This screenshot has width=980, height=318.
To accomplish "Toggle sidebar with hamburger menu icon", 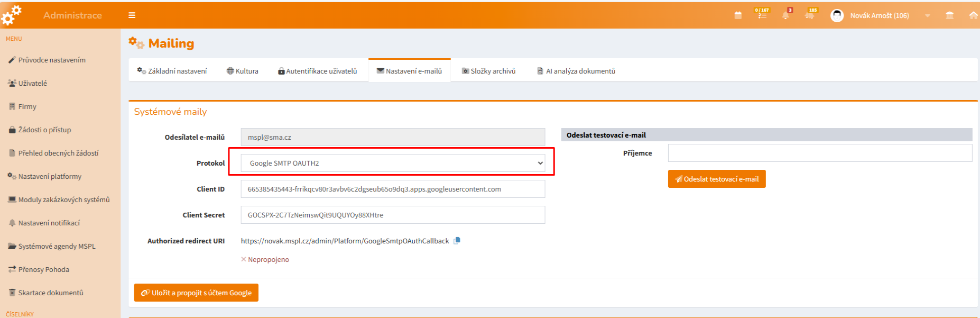I will click(132, 15).
